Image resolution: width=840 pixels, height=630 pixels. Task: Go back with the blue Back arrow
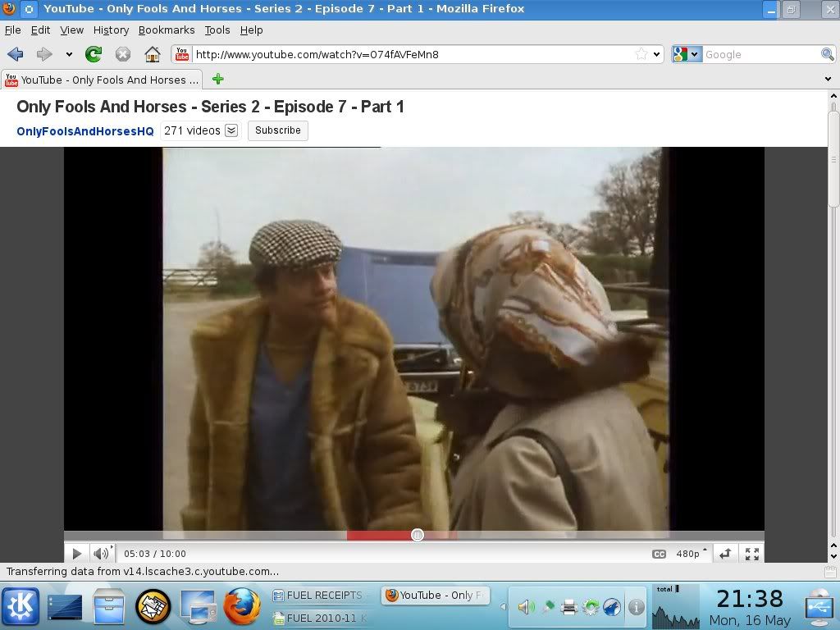click(x=16, y=54)
